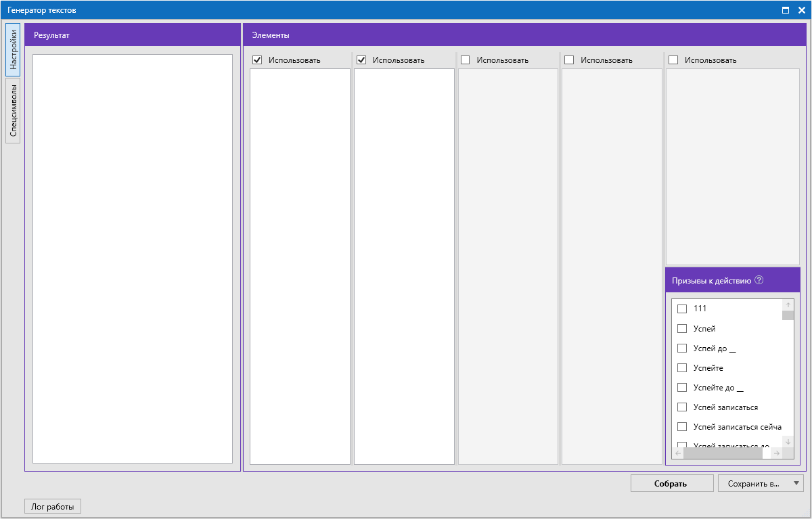
Task: Maximize the Генератор текстов window
Action: [x=786, y=10]
